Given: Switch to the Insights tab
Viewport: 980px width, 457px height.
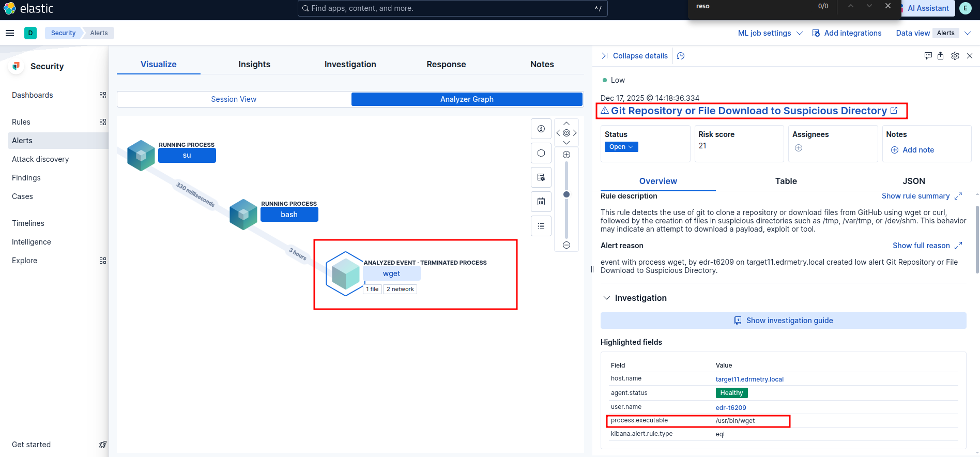Looking at the screenshot, I should pos(254,64).
